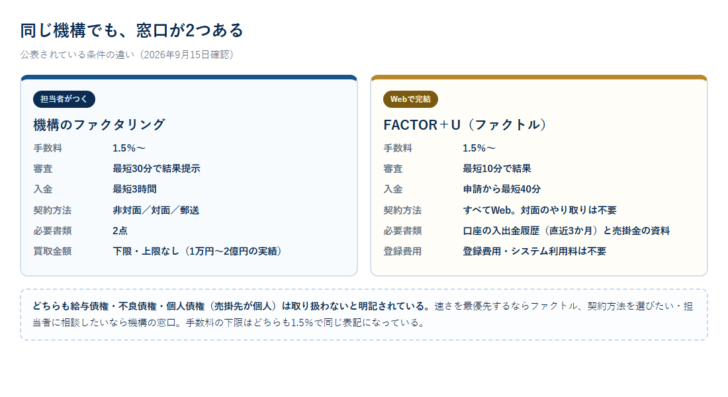Click 1.5%〜 fee in 機構のファクタリング card

pyautogui.click(x=129, y=148)
